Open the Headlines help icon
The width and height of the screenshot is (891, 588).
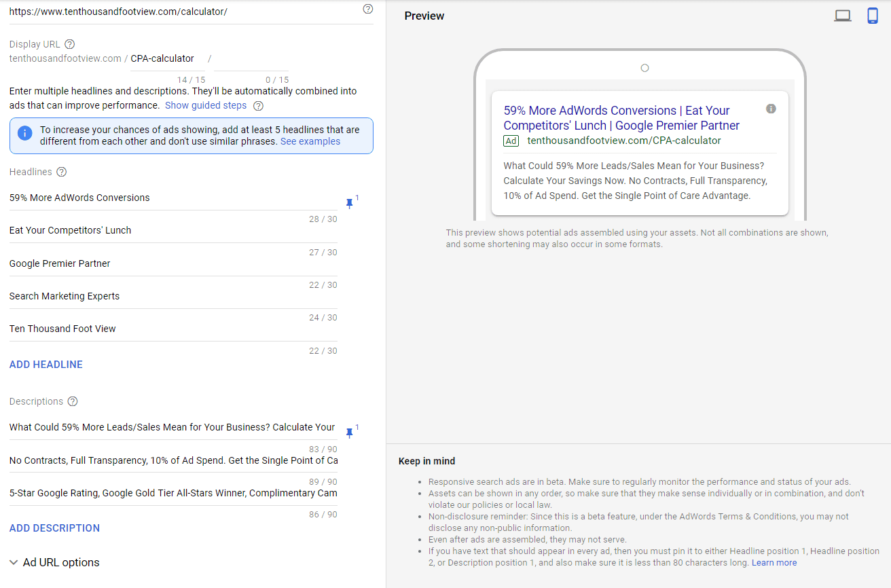point(62,172)
